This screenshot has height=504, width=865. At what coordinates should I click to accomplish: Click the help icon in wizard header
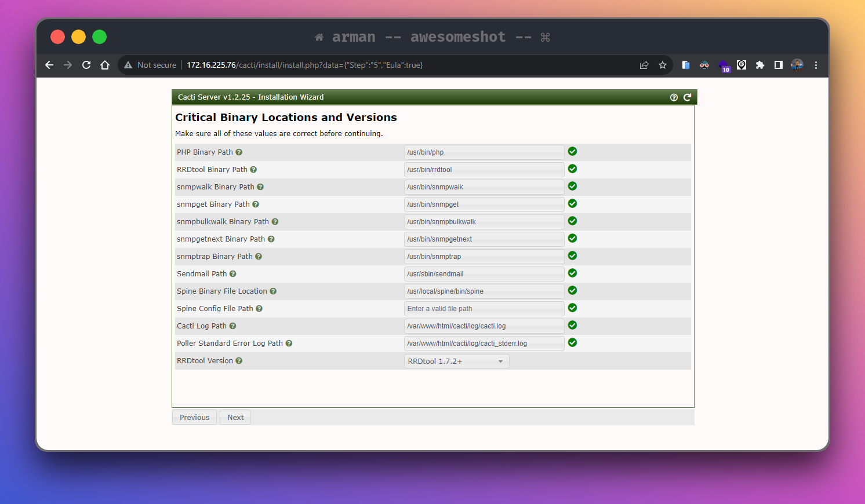(x=674, y=97)
